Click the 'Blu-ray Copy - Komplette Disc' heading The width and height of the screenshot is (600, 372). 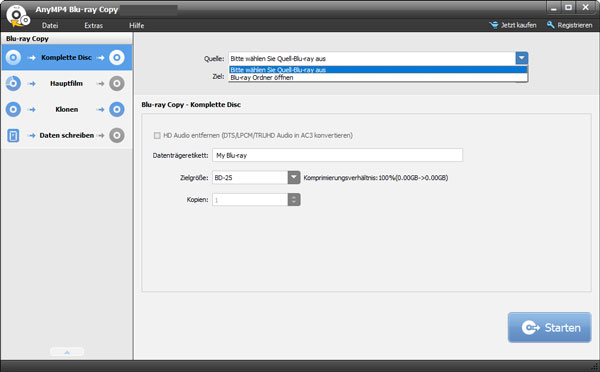point(191,104)
